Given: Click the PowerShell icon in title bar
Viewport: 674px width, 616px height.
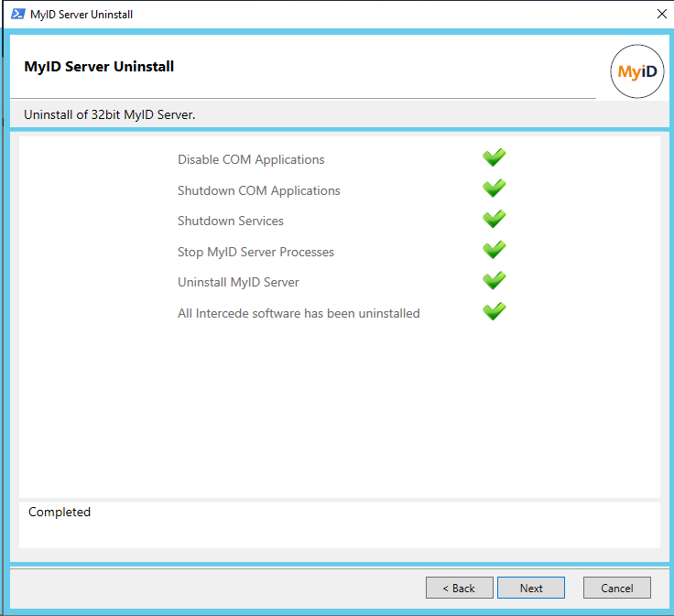Looking at the screenshot, I should (x=17, y=14).
